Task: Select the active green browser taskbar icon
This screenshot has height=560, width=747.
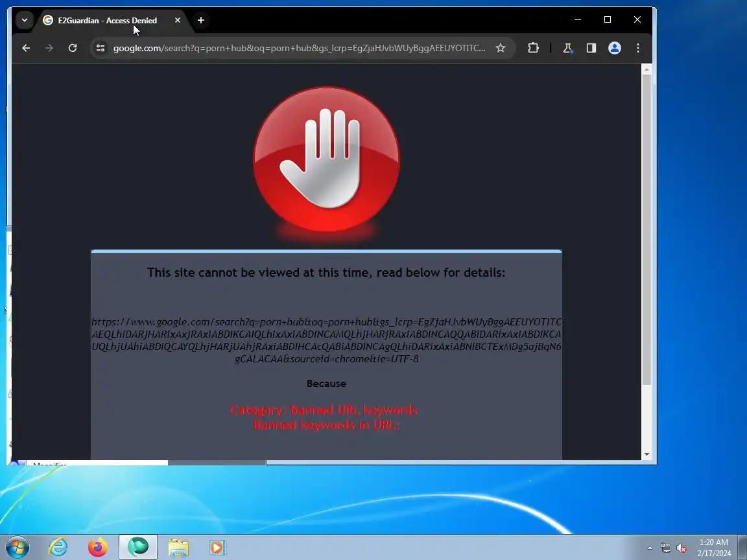Action: click(137, 547)
